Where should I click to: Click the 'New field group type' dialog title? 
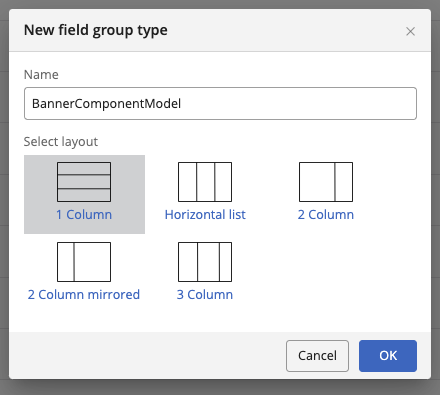[x=96, y=30]
